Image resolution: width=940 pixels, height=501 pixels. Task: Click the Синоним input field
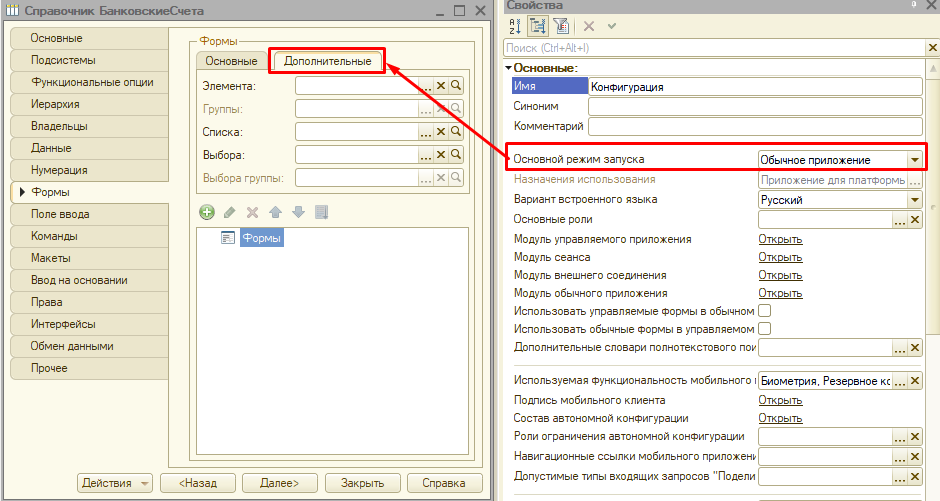[755, 107]
